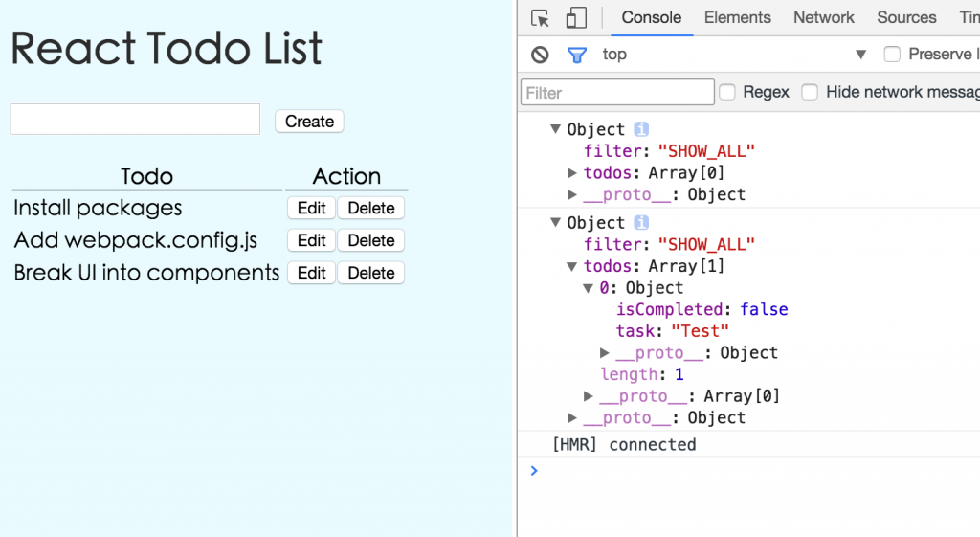Open the top execution context dropdown

tap(860, 55)
